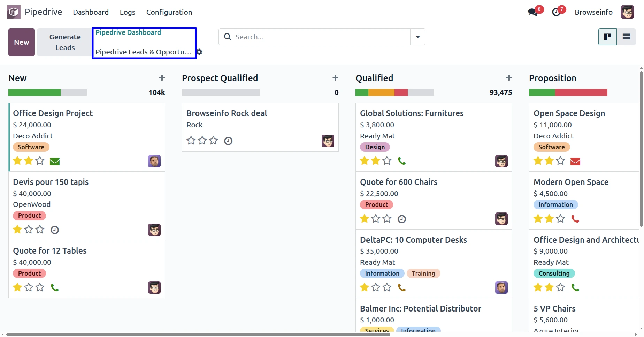Click the settings gear beside breadcrumb
The width and height of the screenshot is (644, 337).
tap(199, 52)
